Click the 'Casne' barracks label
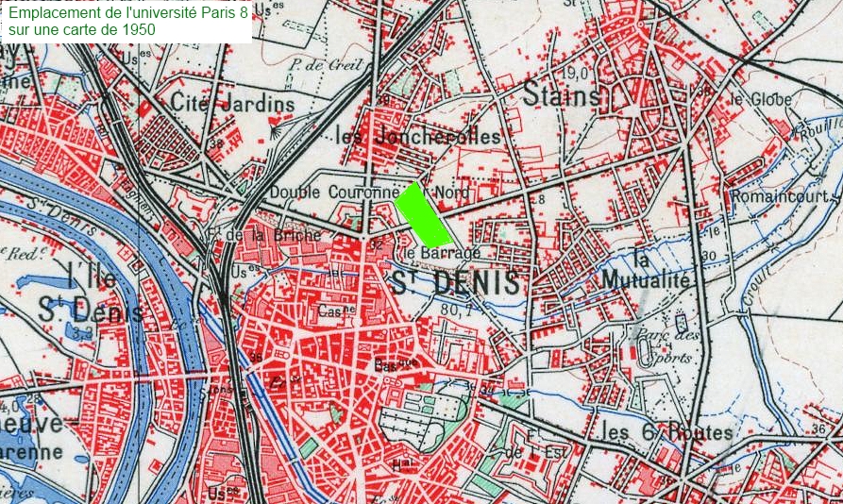Image resolution: width=843 pixels, height=504 pixels. coord(337,310)
